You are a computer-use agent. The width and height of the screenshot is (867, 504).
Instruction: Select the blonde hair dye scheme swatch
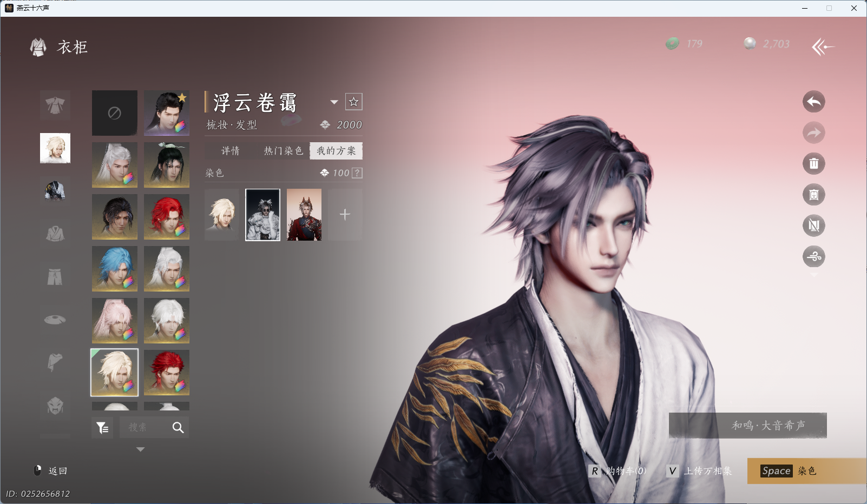pos(222,215)
